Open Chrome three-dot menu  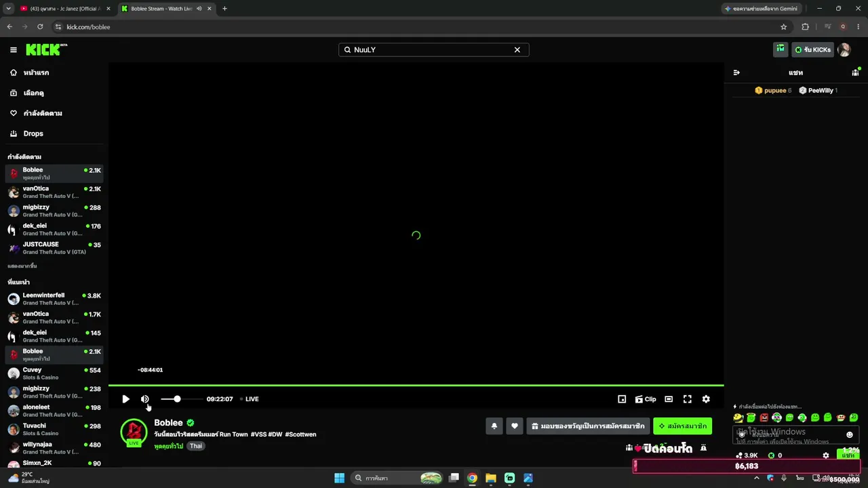(x=858, y=27)
